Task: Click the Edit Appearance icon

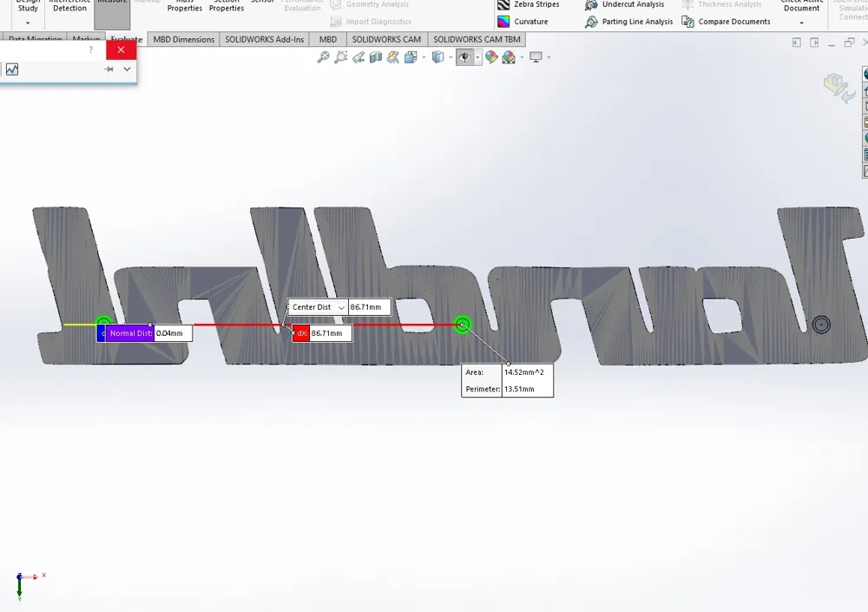Action: click(491, 57)
